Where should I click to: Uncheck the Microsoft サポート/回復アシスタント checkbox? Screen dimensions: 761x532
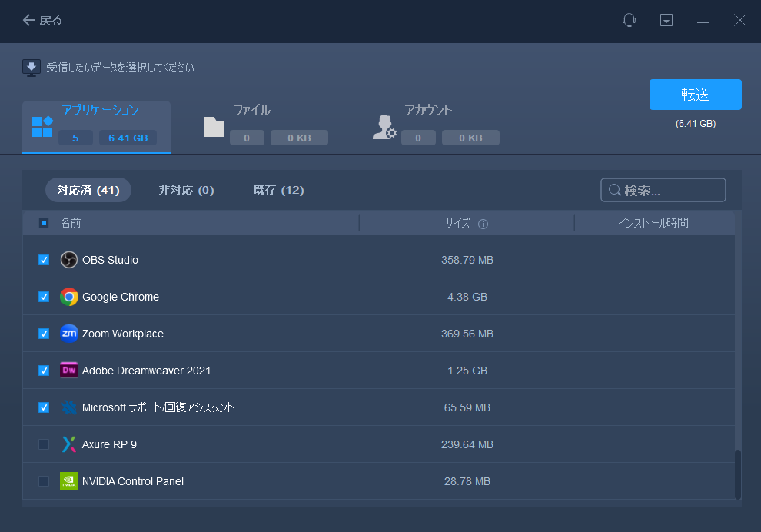[x=44, y=407]
